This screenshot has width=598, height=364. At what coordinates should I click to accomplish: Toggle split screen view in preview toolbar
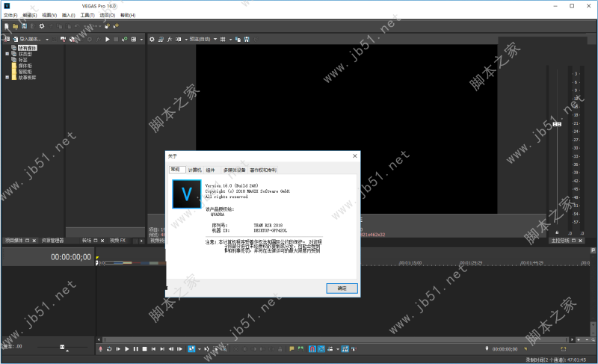(178, 40)
